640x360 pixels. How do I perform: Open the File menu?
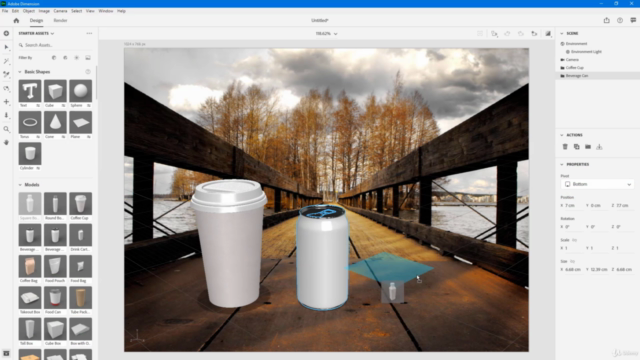tap(5, 11)
